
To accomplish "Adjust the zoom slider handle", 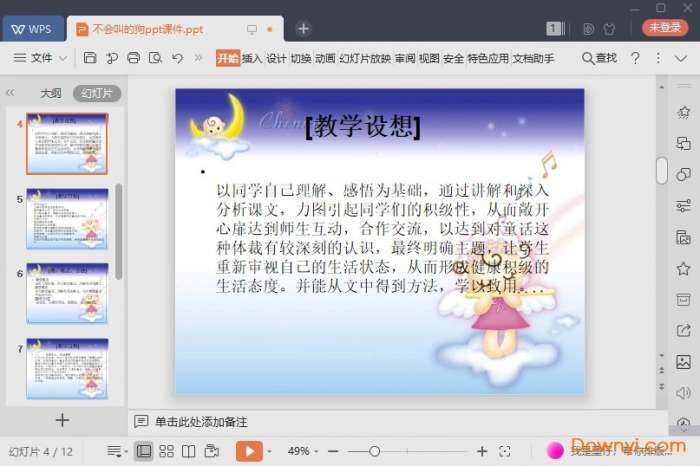I will (375, 451).
